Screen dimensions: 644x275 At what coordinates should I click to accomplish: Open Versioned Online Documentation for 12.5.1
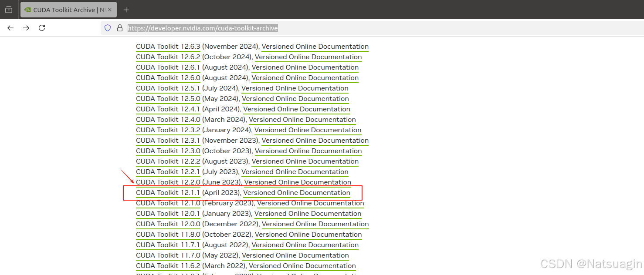[x=295, y=88]
